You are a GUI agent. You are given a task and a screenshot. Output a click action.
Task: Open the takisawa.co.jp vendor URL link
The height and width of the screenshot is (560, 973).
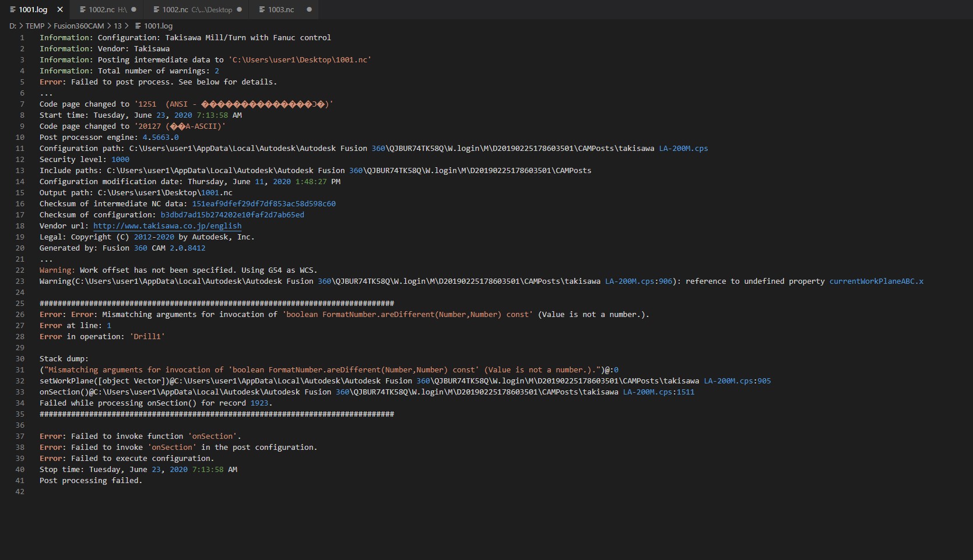point(167,226)
